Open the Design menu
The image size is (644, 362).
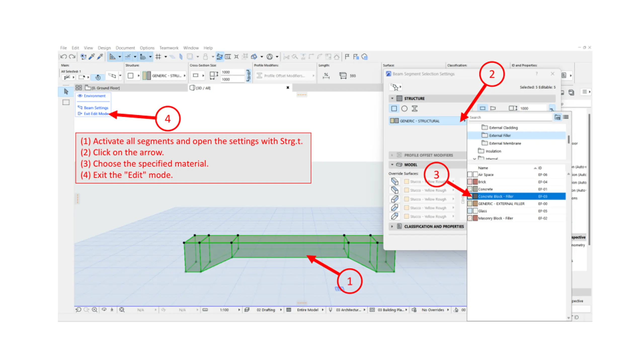click(104, 48)
